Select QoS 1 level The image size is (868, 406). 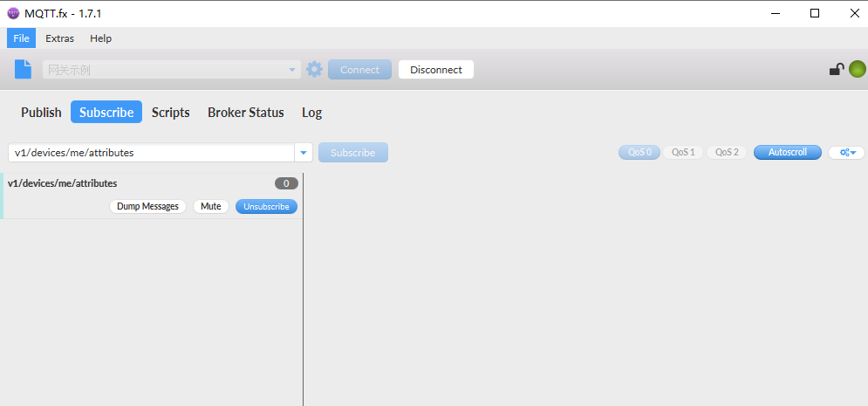point(683,152)
